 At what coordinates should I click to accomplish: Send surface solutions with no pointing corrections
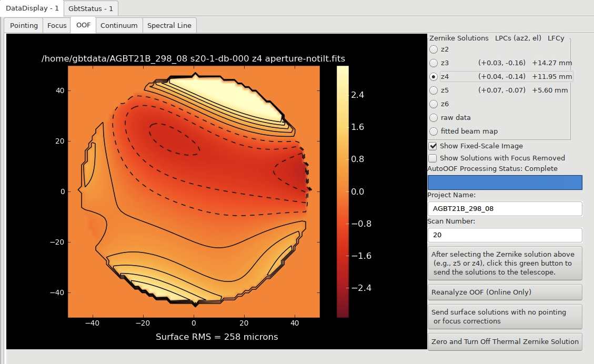coord(505,317)
